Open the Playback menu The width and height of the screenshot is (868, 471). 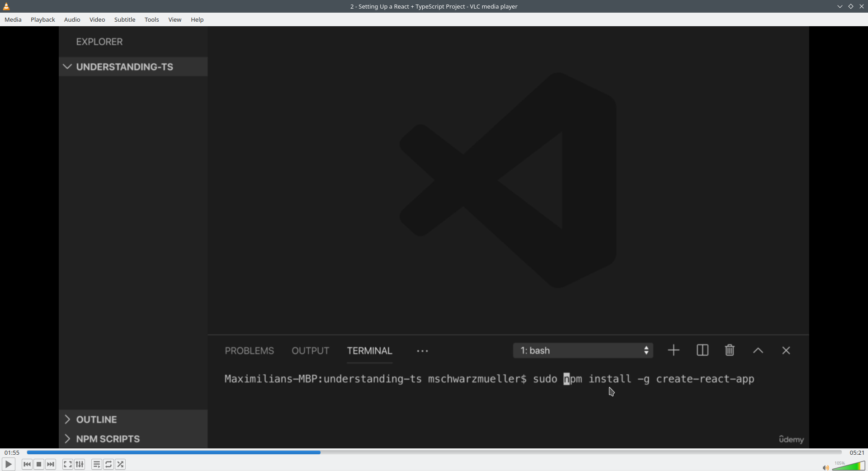coord(43,19)
